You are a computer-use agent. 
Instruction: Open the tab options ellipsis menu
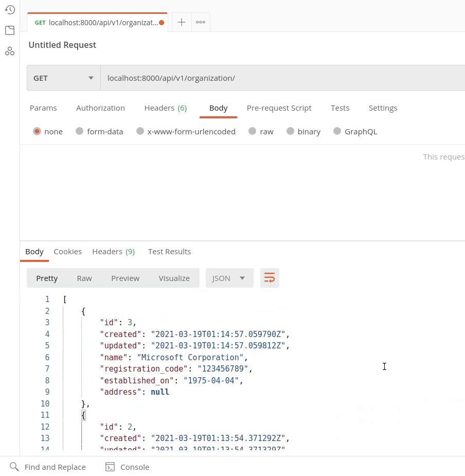[201, 22]
